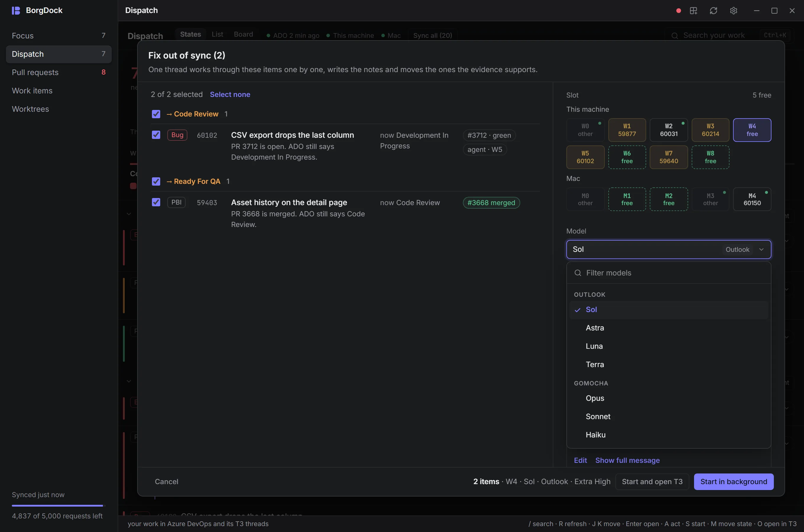This screenshot has width=804, height=532.
Task: Click the requests-left progress bar
Action: (x=59, y=505)
